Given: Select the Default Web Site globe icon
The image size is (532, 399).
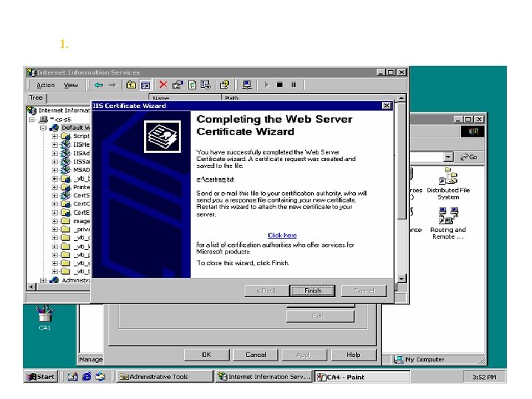Looking at the screenshot, I should coord(54,128).
